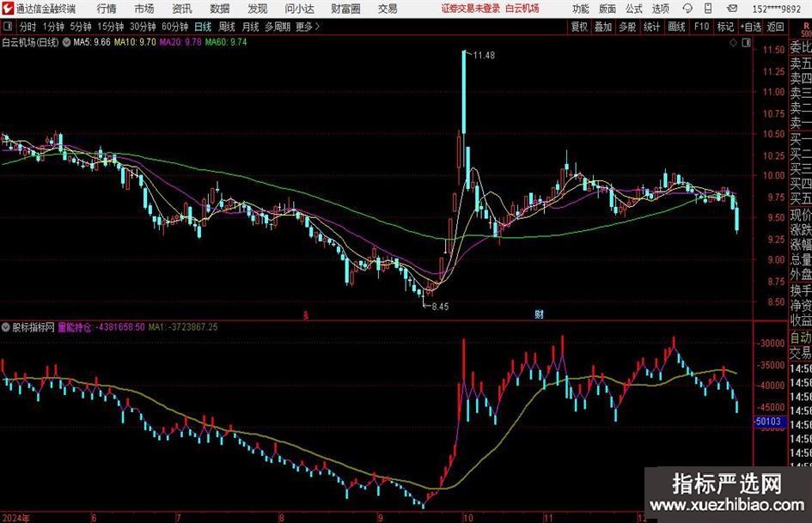Click the red S marker below the chart

[306, 314]
